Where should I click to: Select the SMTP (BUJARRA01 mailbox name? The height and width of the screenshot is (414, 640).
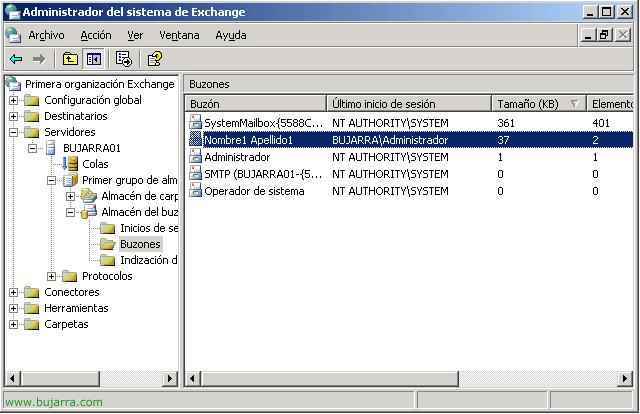263,174
